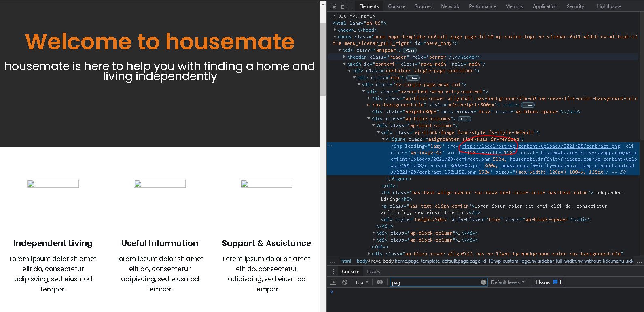The width and height of the screenshot is (644, 312).
Task: Open the drawer's three-dot menu
Action: [333, 272]
